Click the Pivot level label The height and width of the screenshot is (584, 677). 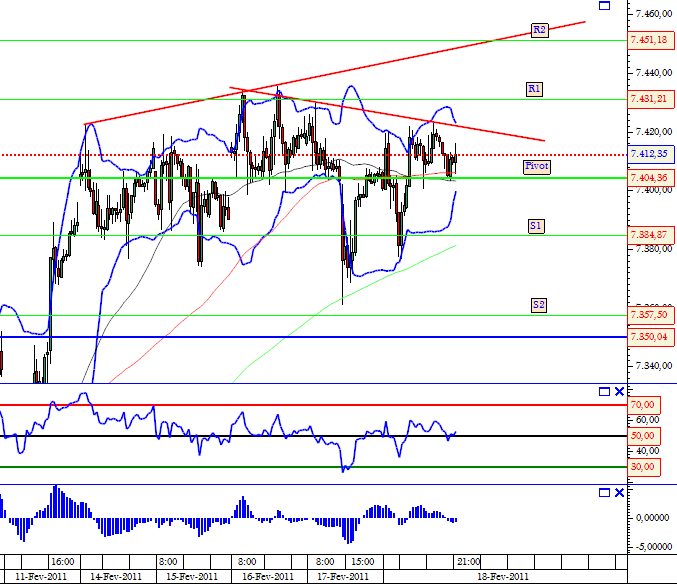[x=537, y=166]
